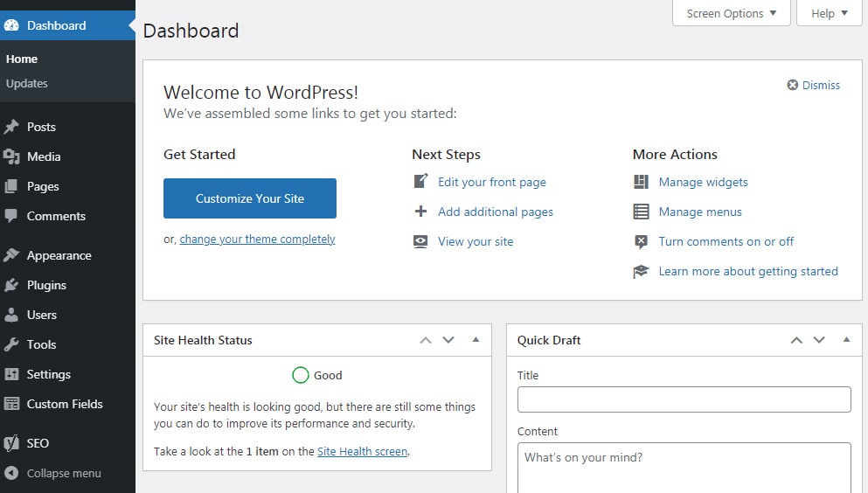Click the Collapse menu label
This screenshot has height=493, width=868.
pos(64,473)
